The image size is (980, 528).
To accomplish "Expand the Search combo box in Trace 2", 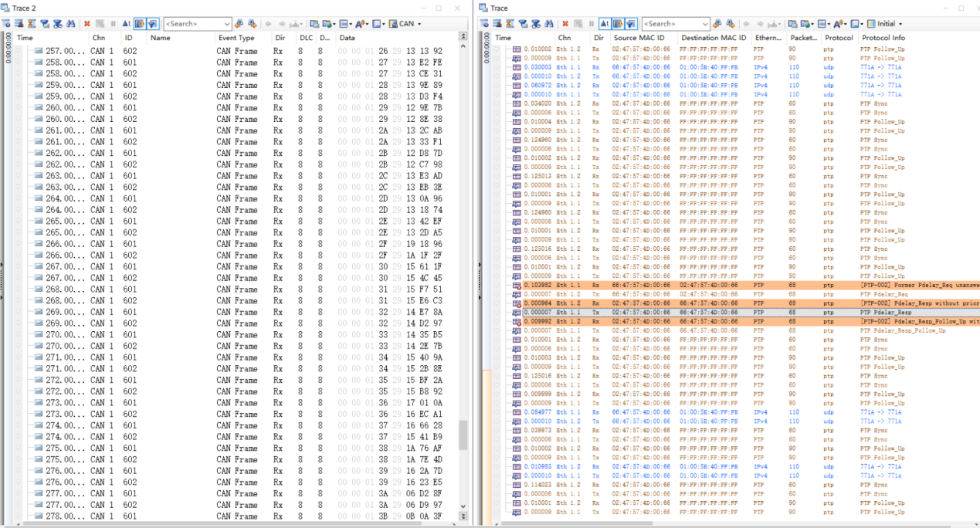I will tap(226, 24).
